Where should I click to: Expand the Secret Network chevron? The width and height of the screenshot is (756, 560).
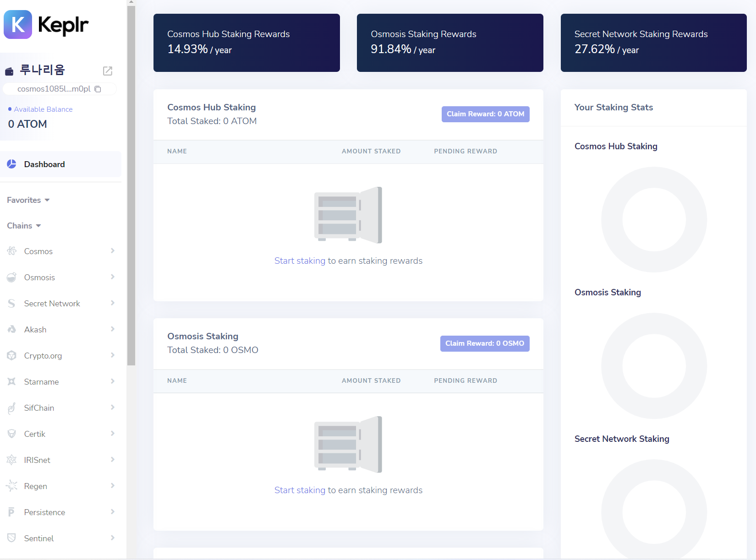pyautogui.click(x=112, y=303)
